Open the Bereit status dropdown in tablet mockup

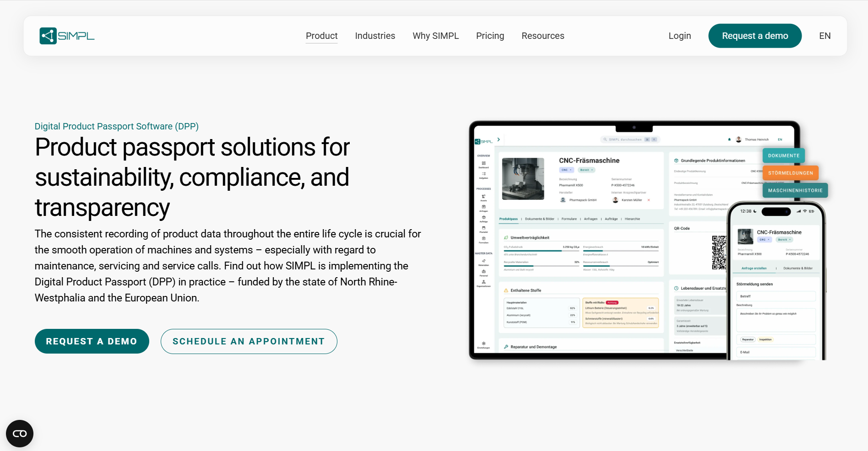click(586, 170)
